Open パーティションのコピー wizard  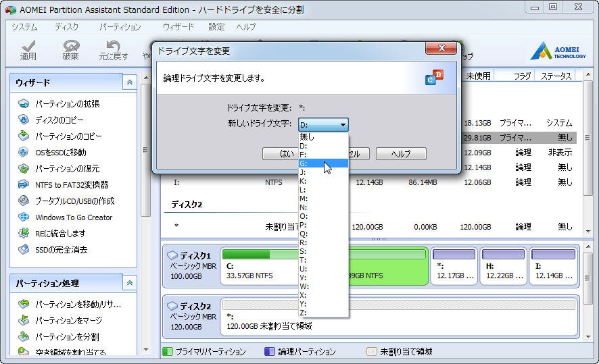point(68,136)
